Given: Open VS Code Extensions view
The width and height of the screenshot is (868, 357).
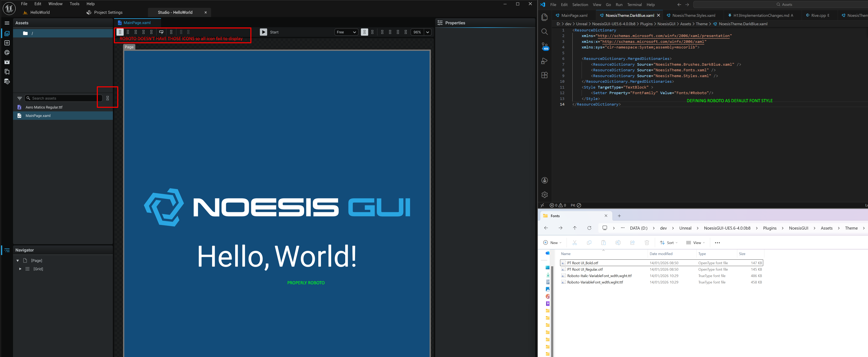Looking at the screenshot, I should (544, 75).
